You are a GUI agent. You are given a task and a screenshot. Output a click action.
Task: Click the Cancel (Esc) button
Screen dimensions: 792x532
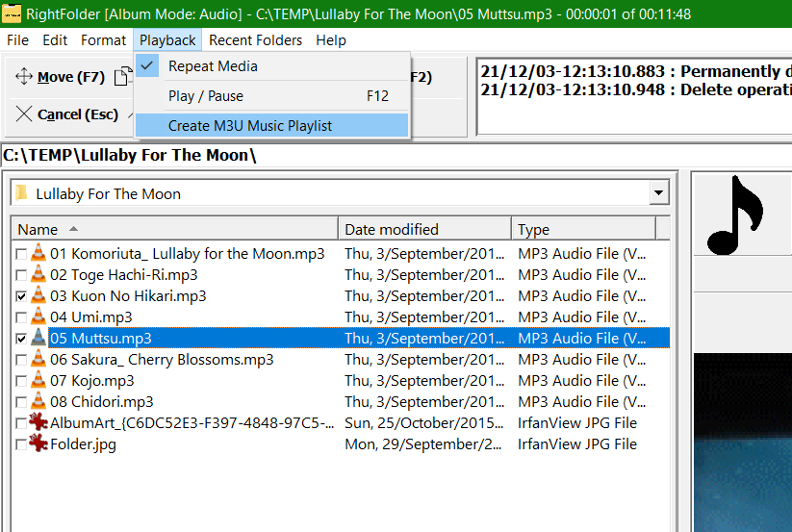(x=66, y=114)
